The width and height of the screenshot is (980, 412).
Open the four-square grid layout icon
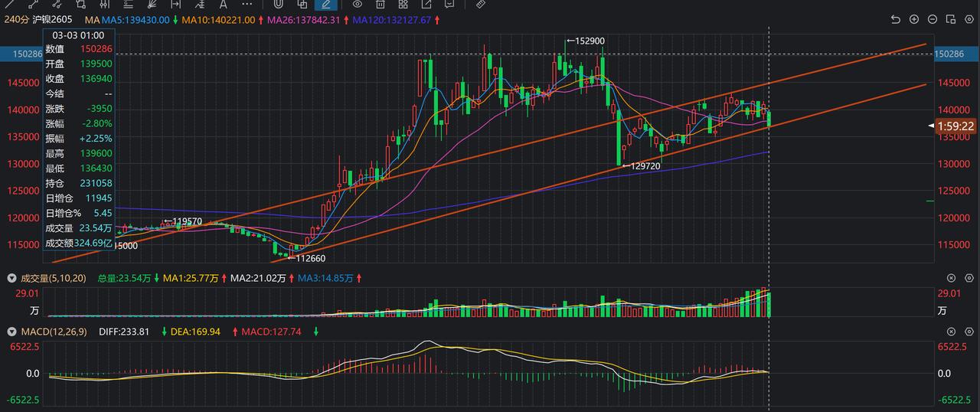[x=403, y=4]
